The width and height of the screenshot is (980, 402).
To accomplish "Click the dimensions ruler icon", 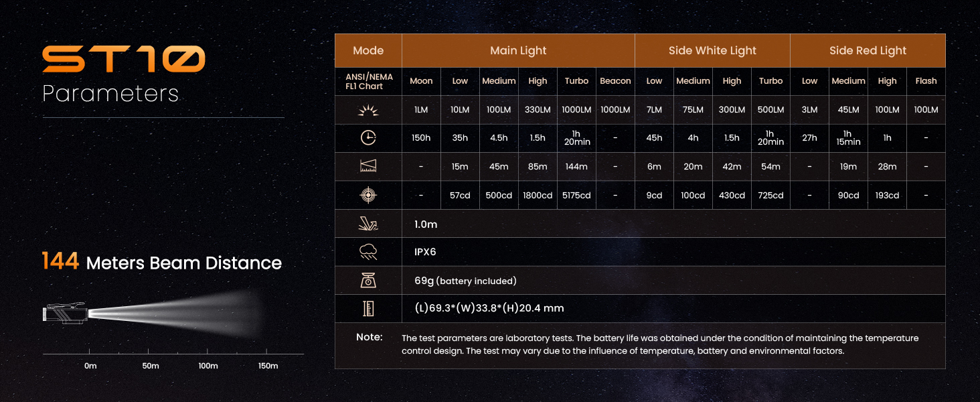I will 368,308.
